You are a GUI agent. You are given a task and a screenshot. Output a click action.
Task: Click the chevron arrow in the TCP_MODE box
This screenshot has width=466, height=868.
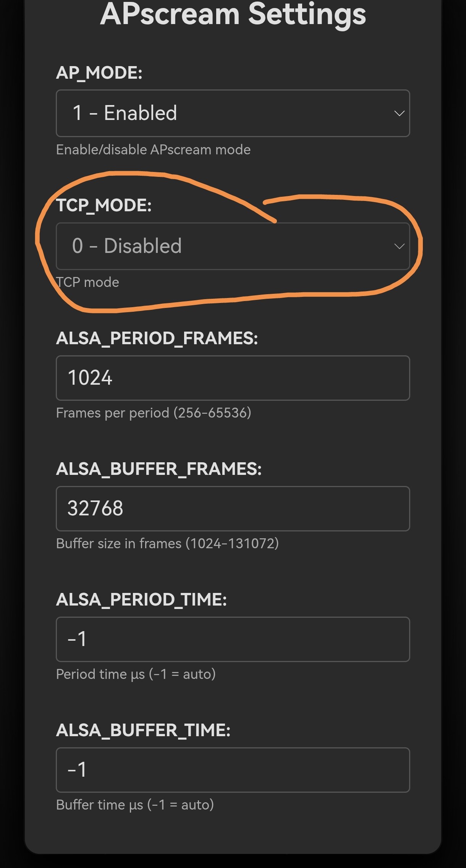click(399, 246)
